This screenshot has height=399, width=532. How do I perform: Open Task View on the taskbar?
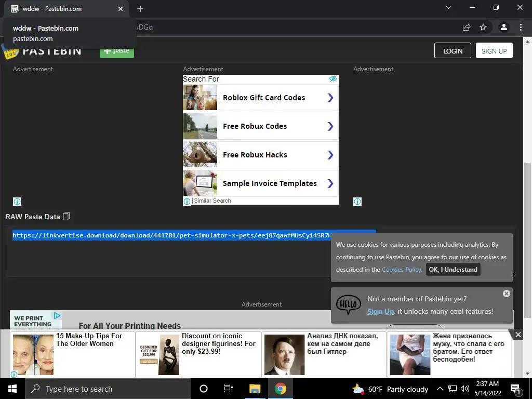tap(229, 389)
